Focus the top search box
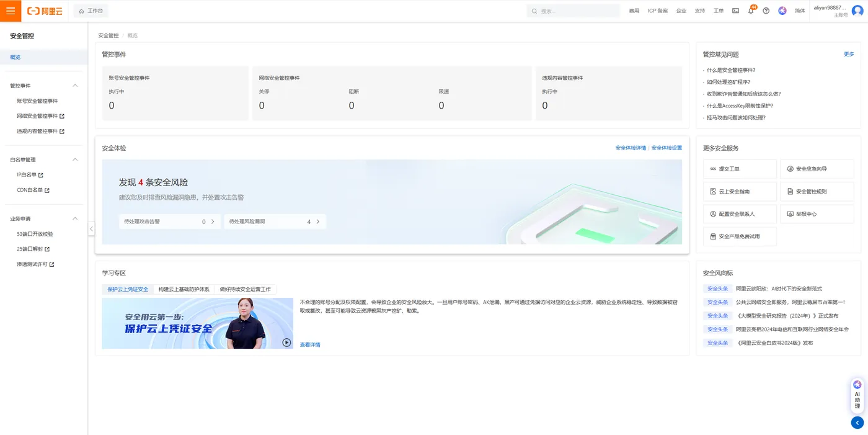The width and height of the screenshot is (868, 435). coord(573,11)
